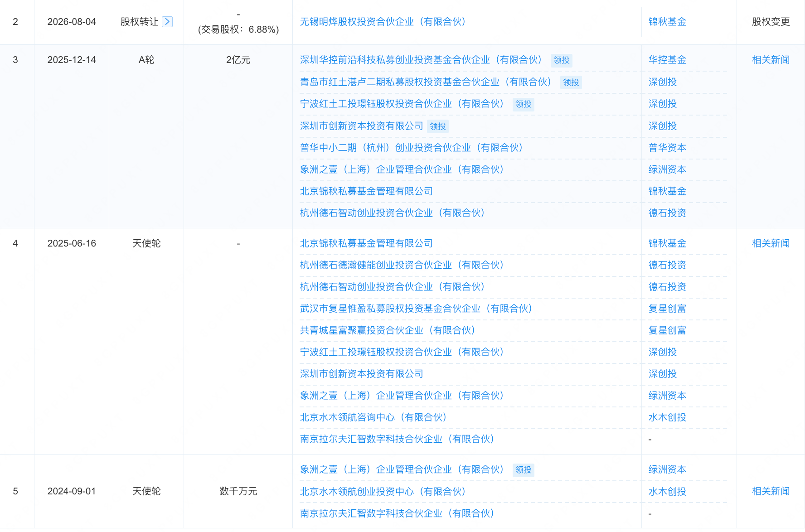Open 相关新闻 for the 2024-09-01 天使轮
Screen dimensions: 805x532
[771, 491]
